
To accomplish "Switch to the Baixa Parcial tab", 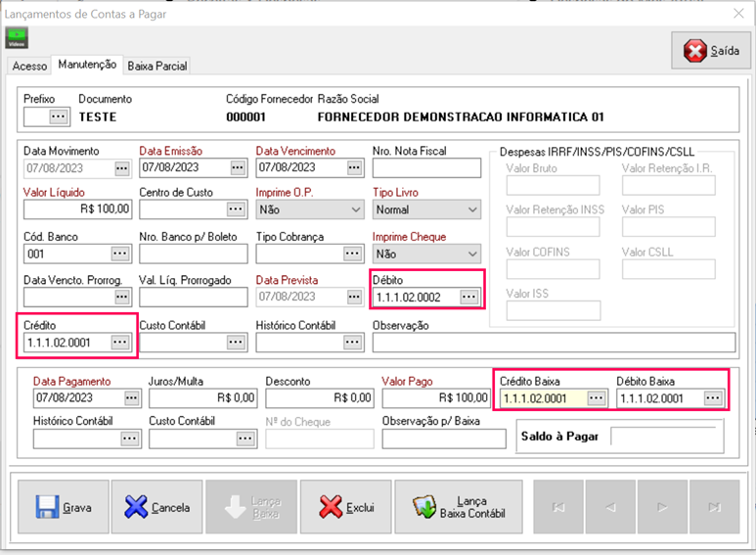I will [157, 66].
